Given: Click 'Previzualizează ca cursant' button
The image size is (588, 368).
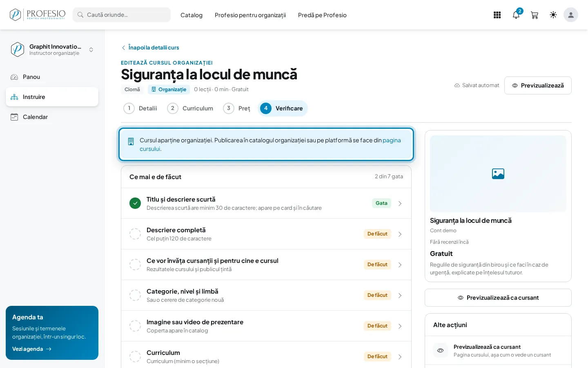Looking at the screenshot, I should (498, 298).
